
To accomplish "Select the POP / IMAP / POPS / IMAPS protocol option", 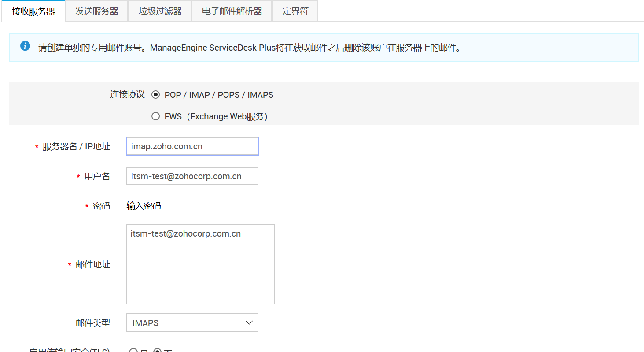I will (155, 95).
